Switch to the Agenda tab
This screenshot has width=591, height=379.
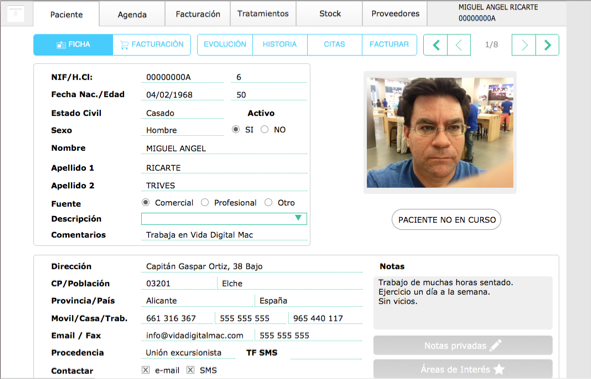132,14
